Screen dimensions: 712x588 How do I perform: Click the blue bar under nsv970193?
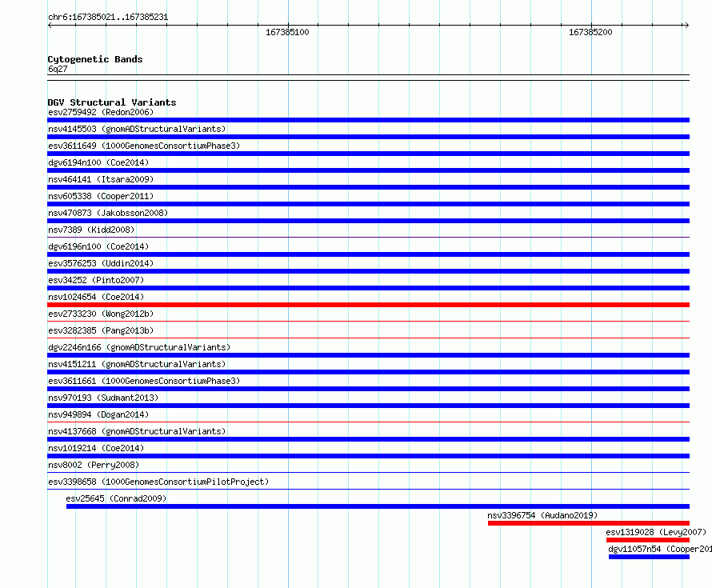click(x=368, y=406)
